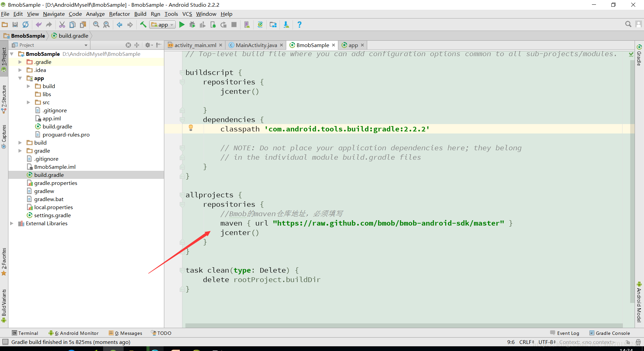This screenshot has height=351, width=644.
Task: Open the VCS menu
Action: click(x=187, y=14)
